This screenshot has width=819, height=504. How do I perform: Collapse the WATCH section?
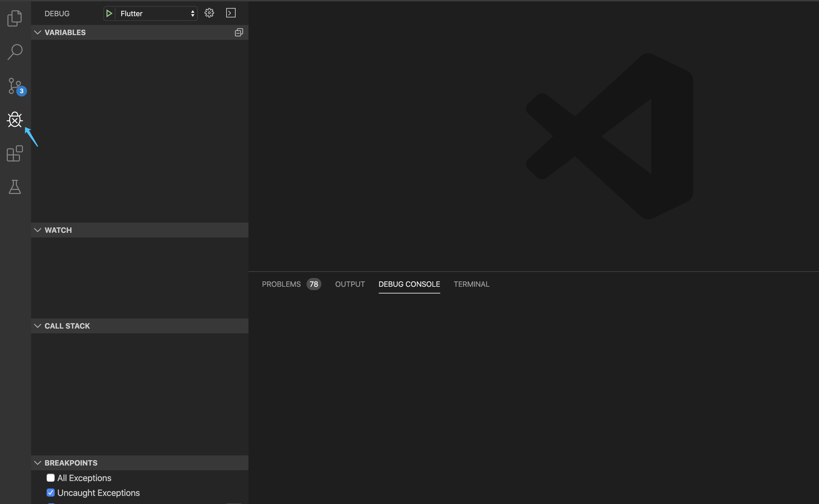pyautogui.click(x=140, y=230)
